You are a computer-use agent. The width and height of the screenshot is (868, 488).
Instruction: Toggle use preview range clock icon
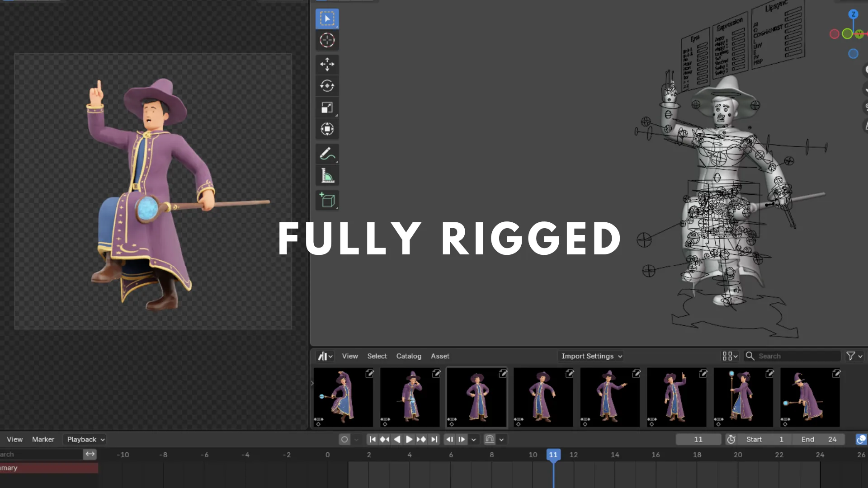tap(731, 439)
